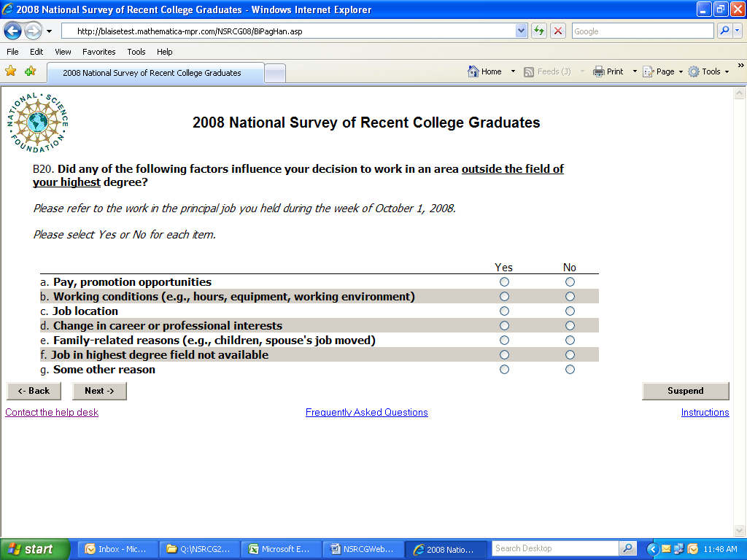The height and width of the screenshot is (560, 747).
Task: Click the Suspend button
Action: (x=686, y=391)
